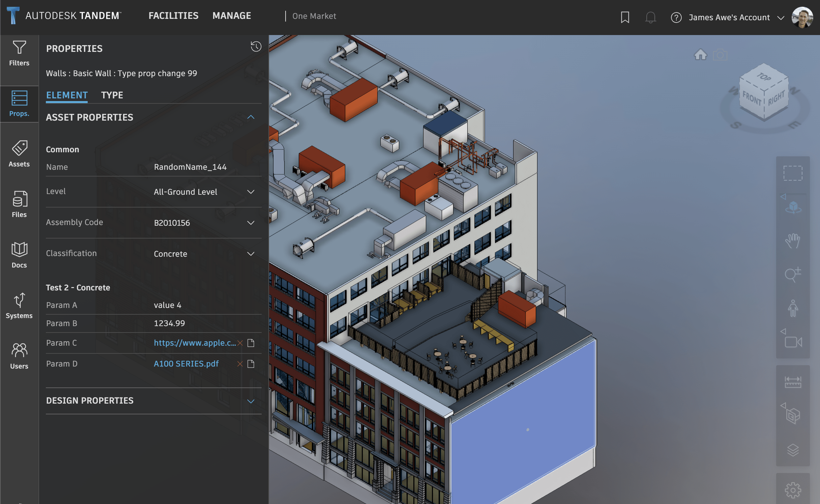Viewport: 820px width, 504px height.
Task: Collapse the Asset Properties section
Action: 251,117
